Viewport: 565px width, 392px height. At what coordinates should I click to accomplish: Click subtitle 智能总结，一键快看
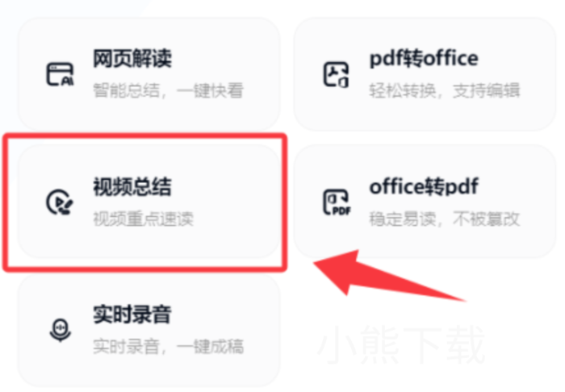168,90
